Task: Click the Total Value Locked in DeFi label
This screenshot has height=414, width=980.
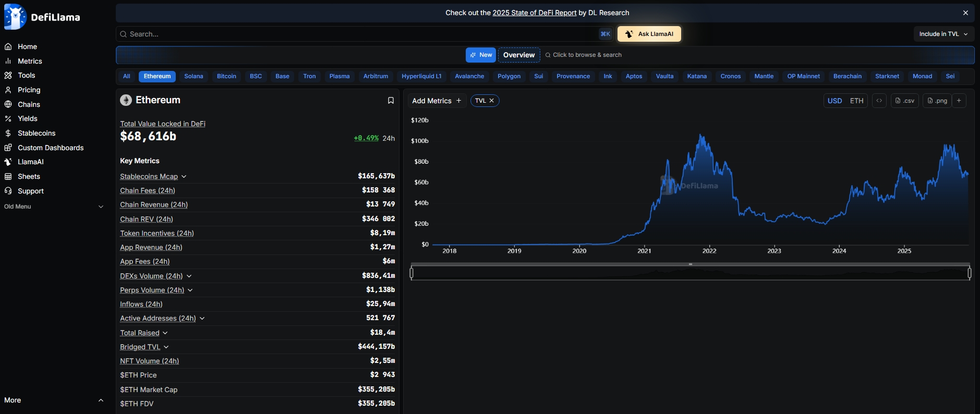Action: pyautogui.click(x=163, y=124)
